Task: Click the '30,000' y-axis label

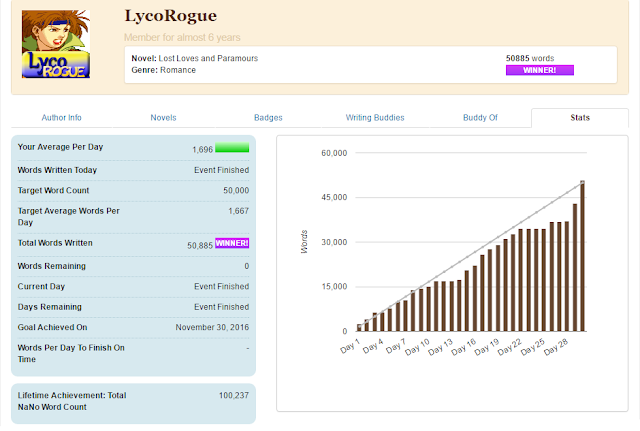Action: pyautogui.click(x=334, y=242)
